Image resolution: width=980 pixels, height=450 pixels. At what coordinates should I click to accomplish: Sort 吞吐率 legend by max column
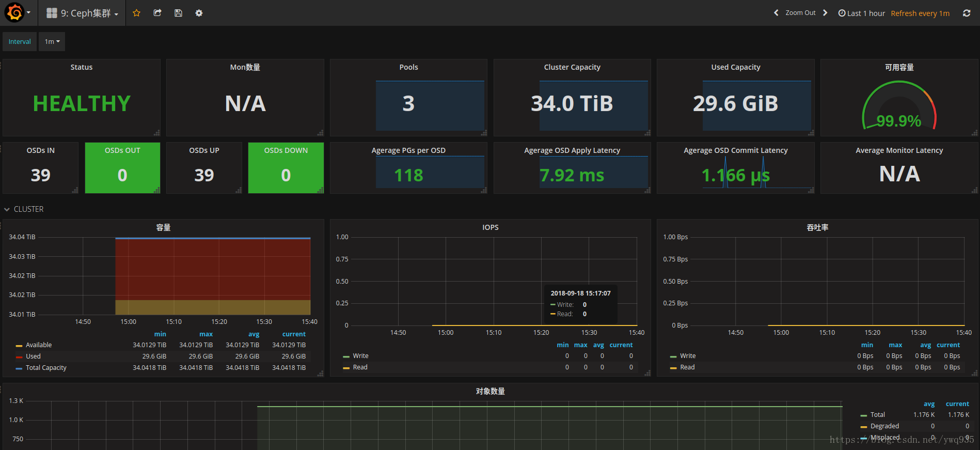pos(895,345)
